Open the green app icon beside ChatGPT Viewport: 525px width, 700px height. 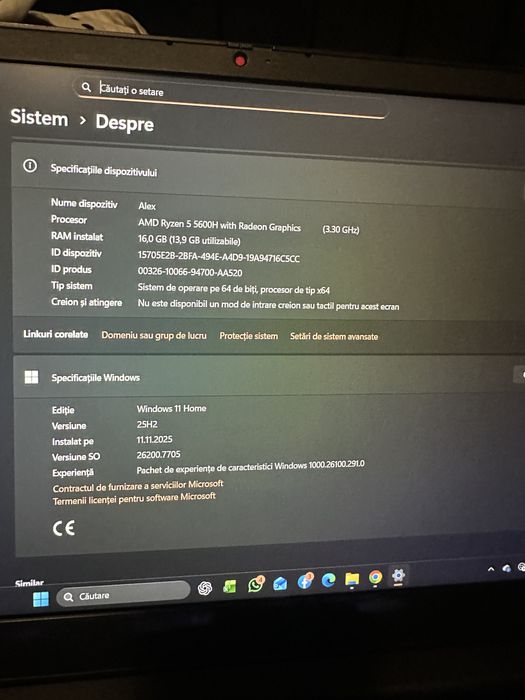point(229,587)
